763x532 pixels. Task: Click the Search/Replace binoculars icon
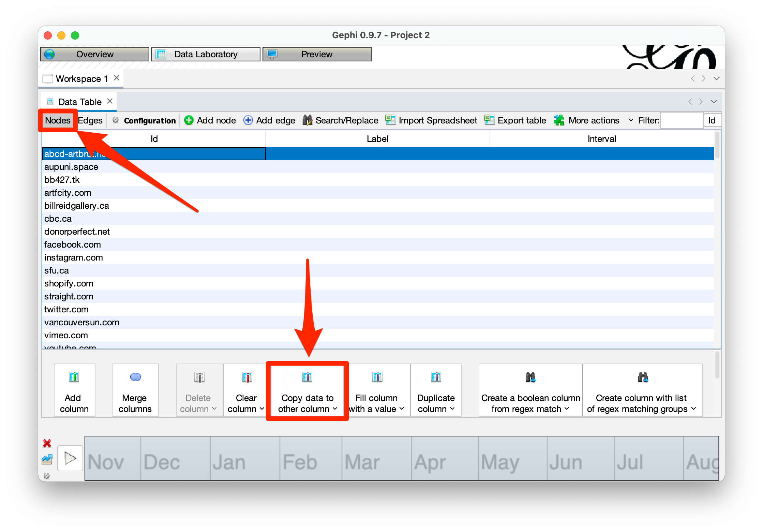click(x=307, y=120)
